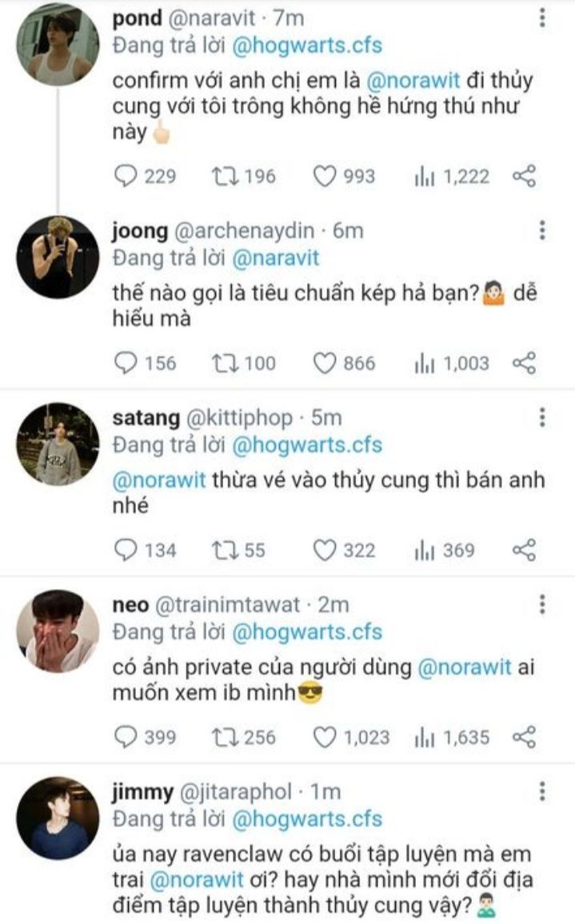The width and height of the screenshot is (575, 924).
Task: View analytics of joong's tweet
Action: tap(425, 364)
